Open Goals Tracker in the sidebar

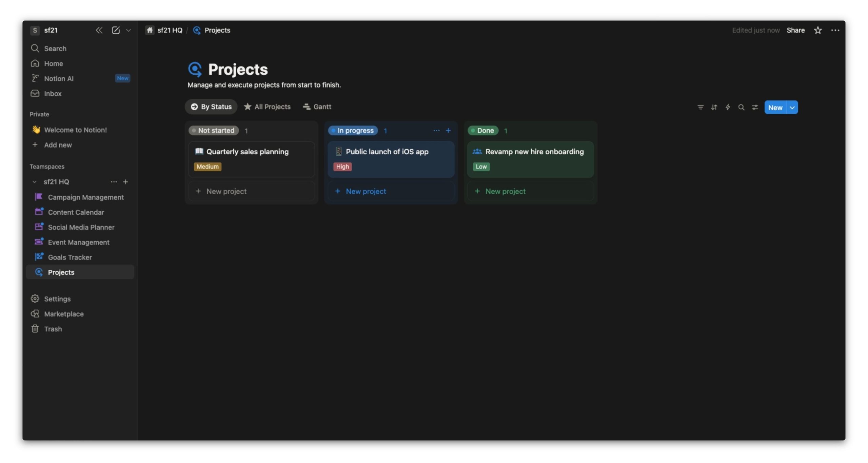point(70,257)
